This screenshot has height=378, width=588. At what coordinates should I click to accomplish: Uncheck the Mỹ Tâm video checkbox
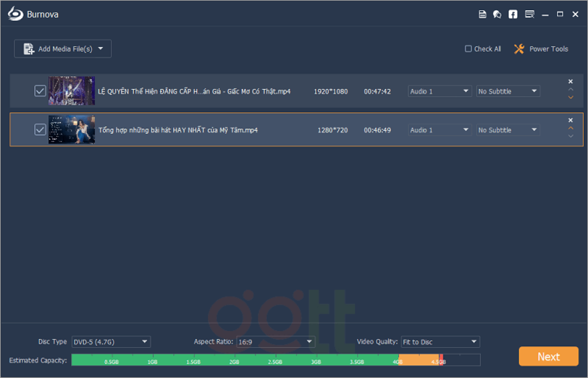click(x=40, y=130)
